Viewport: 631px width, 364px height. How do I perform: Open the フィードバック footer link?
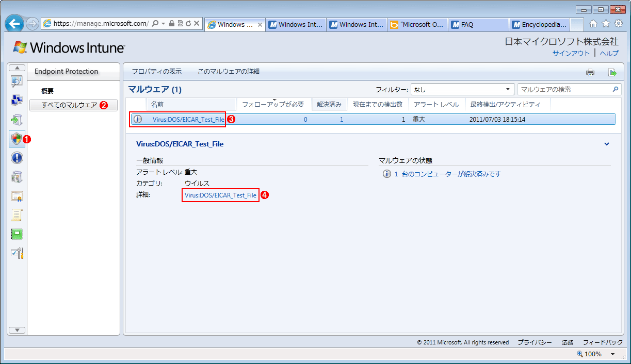[603, 342]
